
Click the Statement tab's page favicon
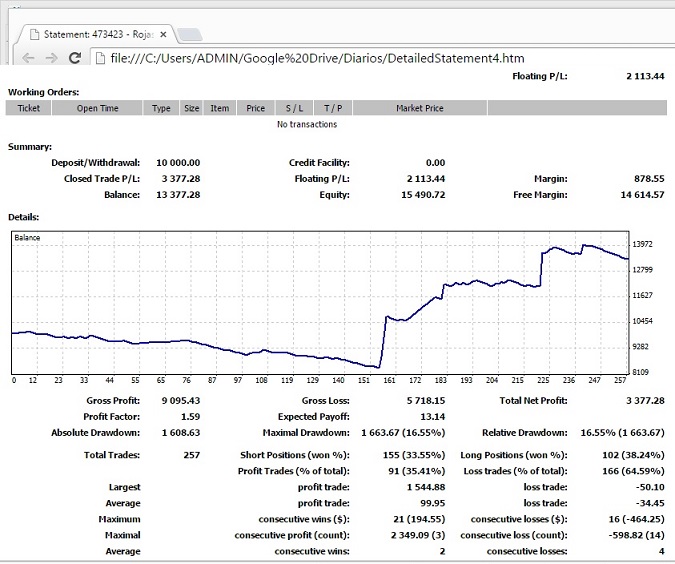(31, 34)
